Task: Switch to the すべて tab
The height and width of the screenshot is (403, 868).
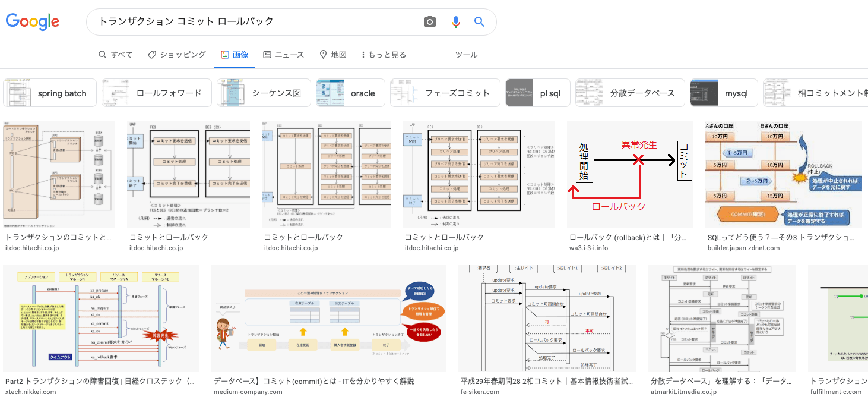Action: [x=116, y=55]
